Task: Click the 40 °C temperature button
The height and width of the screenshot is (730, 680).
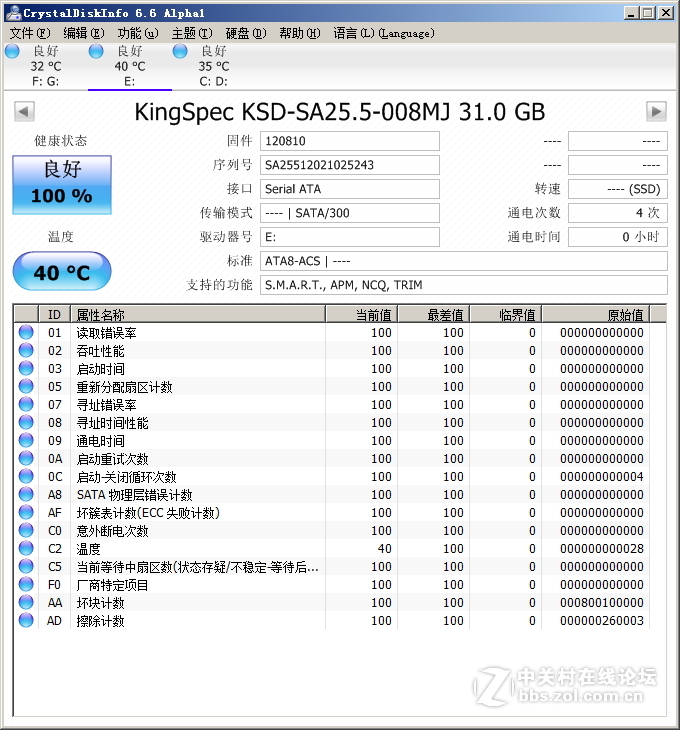Action: coord(62,271)
